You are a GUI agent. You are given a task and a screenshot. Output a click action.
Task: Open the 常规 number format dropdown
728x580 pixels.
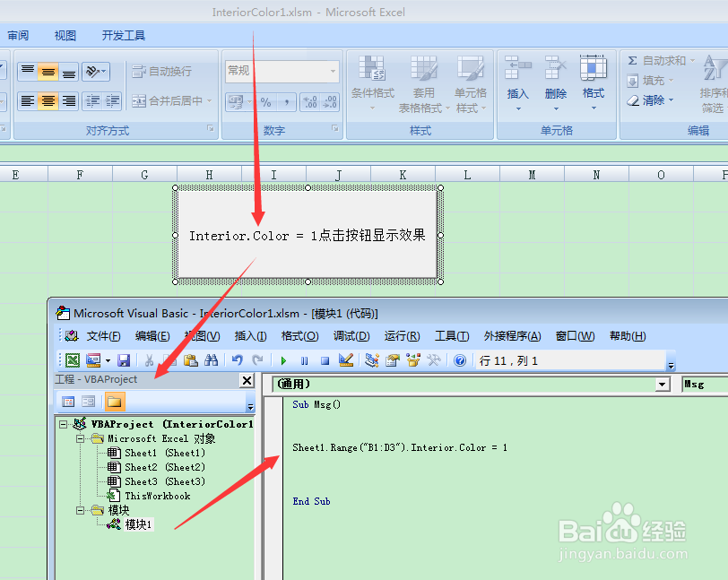333,71
